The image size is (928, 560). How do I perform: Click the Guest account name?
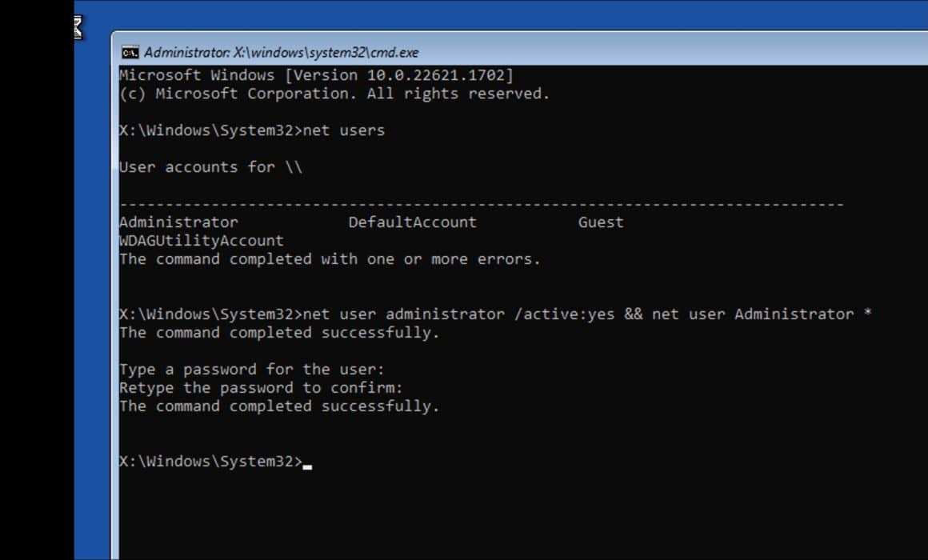click(x=600, y=222)
